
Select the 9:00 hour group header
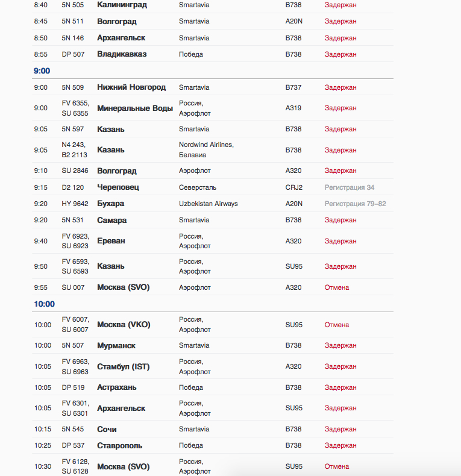pos(42,70)
